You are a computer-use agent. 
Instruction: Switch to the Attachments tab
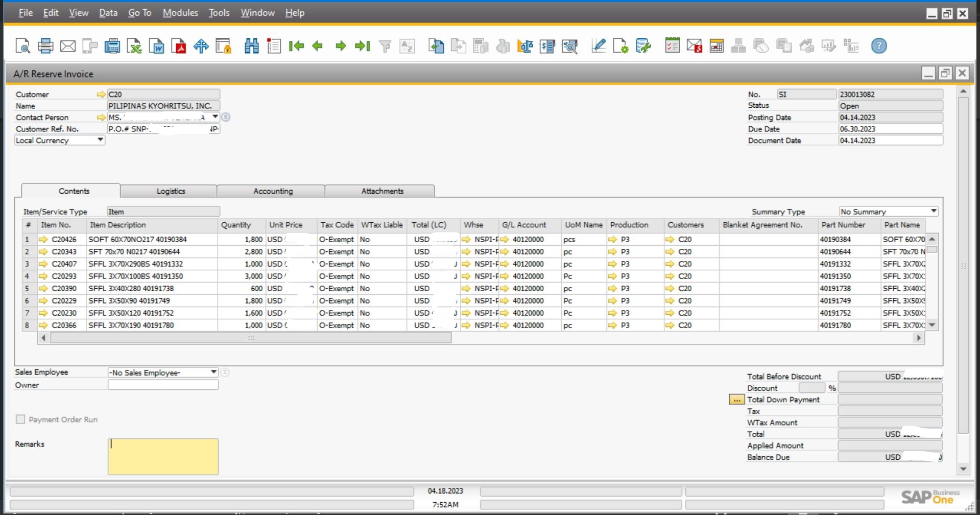coord(380,191)
